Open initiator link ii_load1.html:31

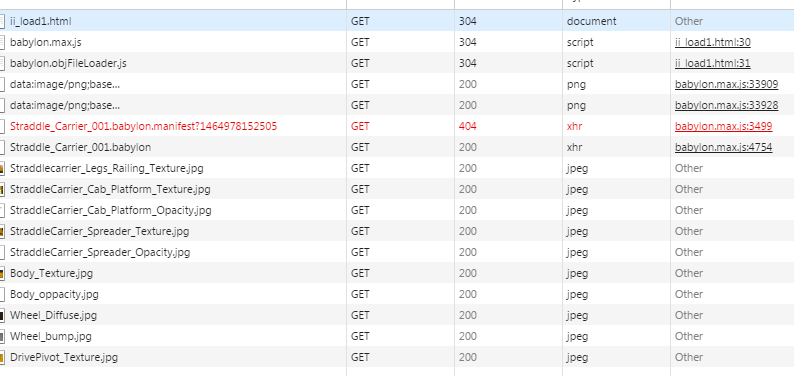coord(712,63)
